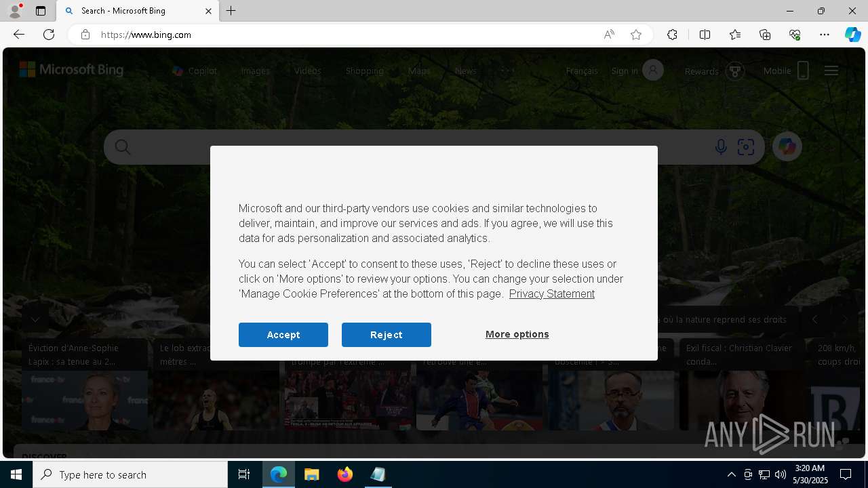Refresh the Bing page
Image resolution: width=868 pixels, height=488 pixels.
coord(49,35)
